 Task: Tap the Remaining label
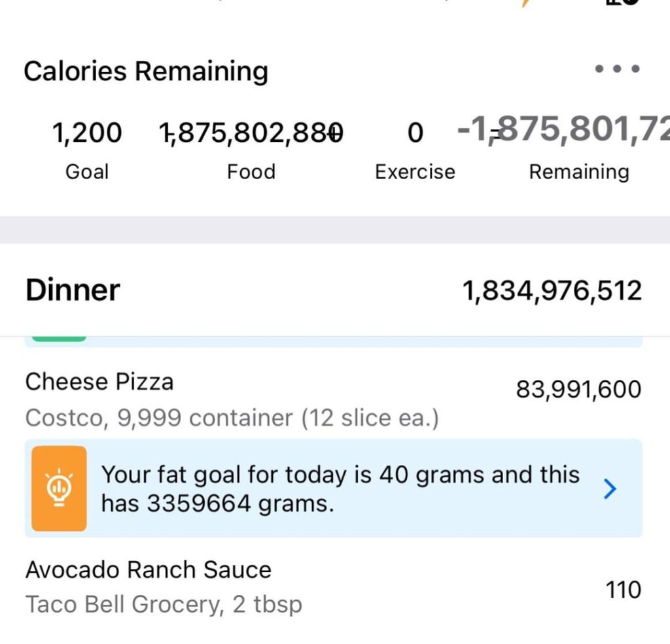pos(578,172)
